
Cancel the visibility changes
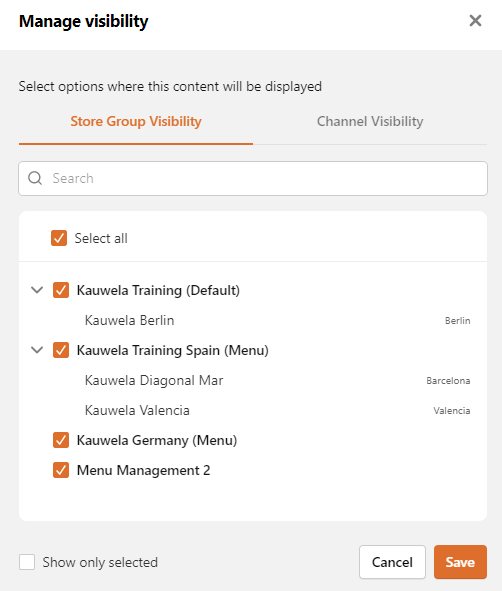click(392, 562)
